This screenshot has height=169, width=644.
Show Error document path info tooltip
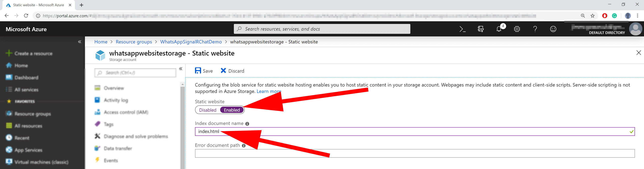click(x=244, y=145)
